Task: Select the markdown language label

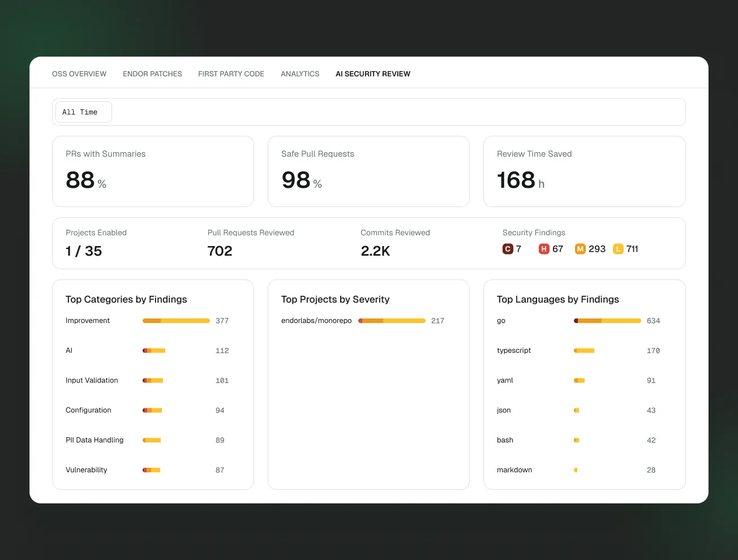Action: (x=514, y=470)
